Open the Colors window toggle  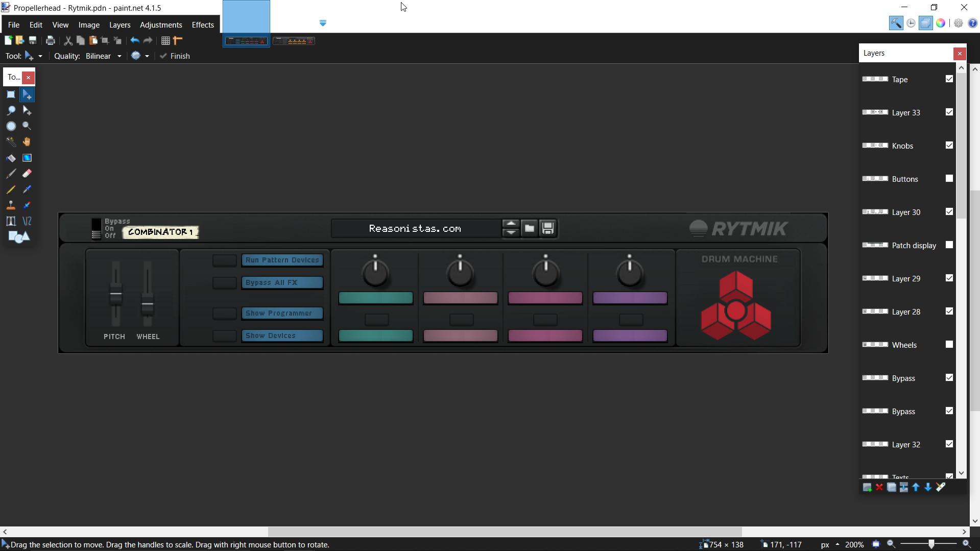pyautogui.click(x=941, y=23)
